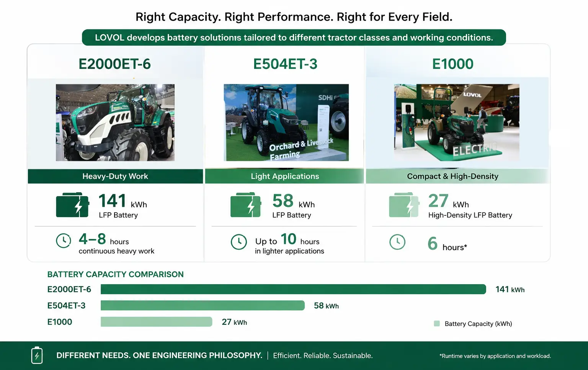Click "LFP Battery" under 141 kWh

click(118, 215)
